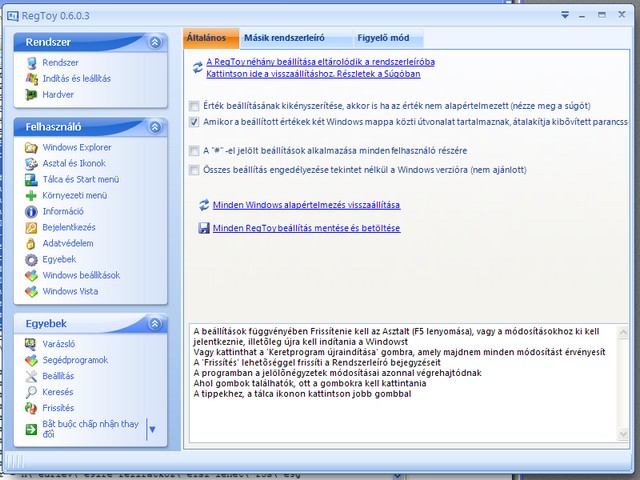Toggle the '#'-el jelölt beállítások checkbox
Image resolution: width=640 pixels, height=480 pixels.
(x=194, y=151)
